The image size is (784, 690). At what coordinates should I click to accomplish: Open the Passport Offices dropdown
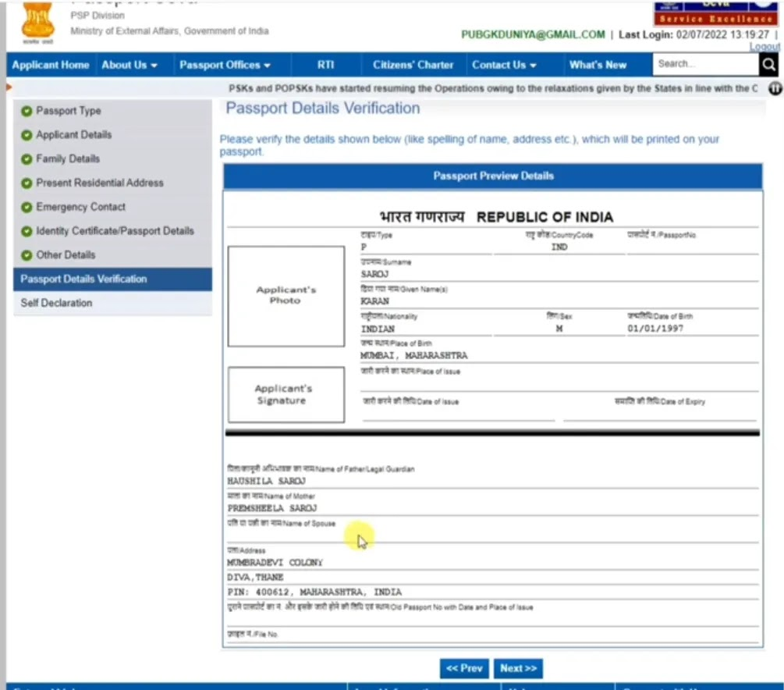point(225,64)
